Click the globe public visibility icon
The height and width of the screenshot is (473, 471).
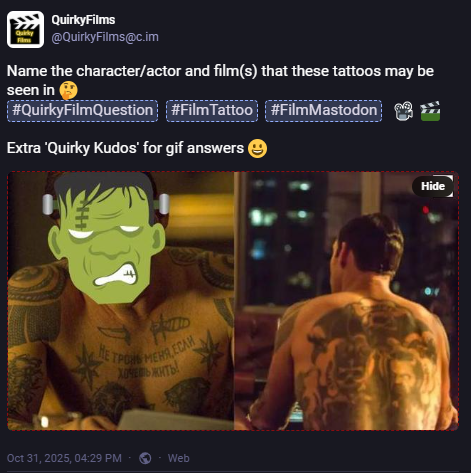point(145,458)
